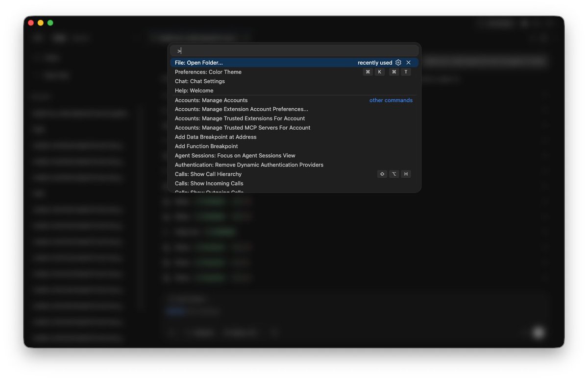
Task: Choose the Help: Welcome command
Action: coord(294,91)
